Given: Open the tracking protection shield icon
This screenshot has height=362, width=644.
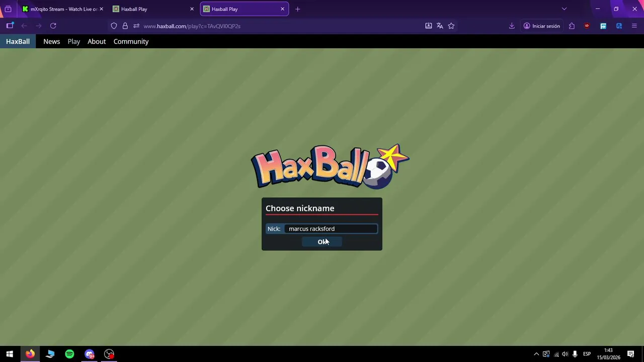Looking at the screenshot, I should click(x=114, y=26).
